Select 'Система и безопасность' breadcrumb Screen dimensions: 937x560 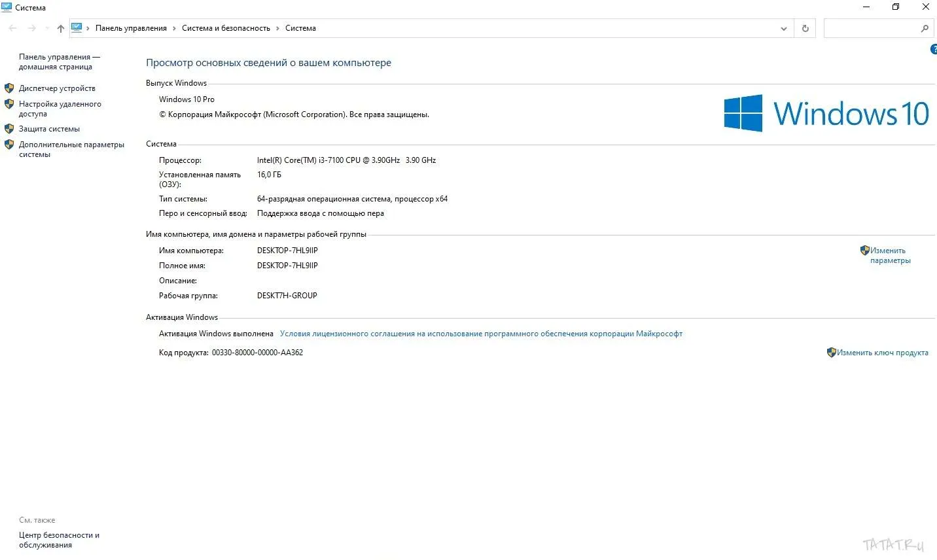[226, 28]
